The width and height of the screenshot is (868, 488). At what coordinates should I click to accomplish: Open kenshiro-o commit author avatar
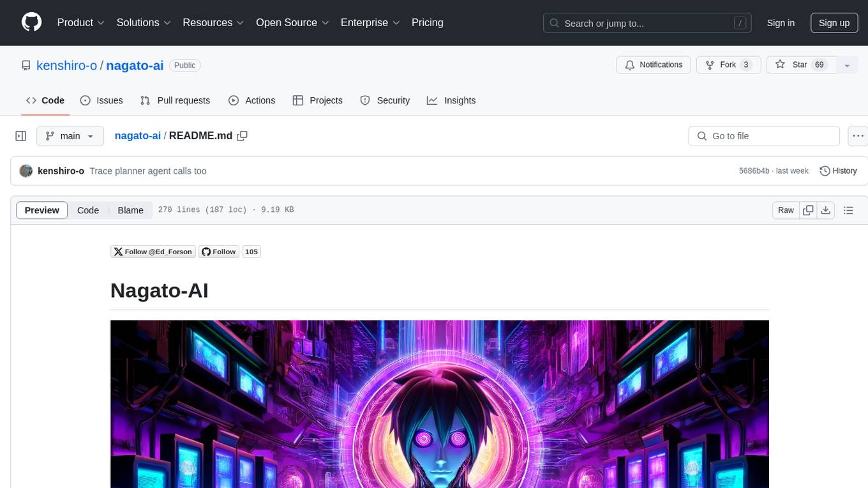point(26,171)
